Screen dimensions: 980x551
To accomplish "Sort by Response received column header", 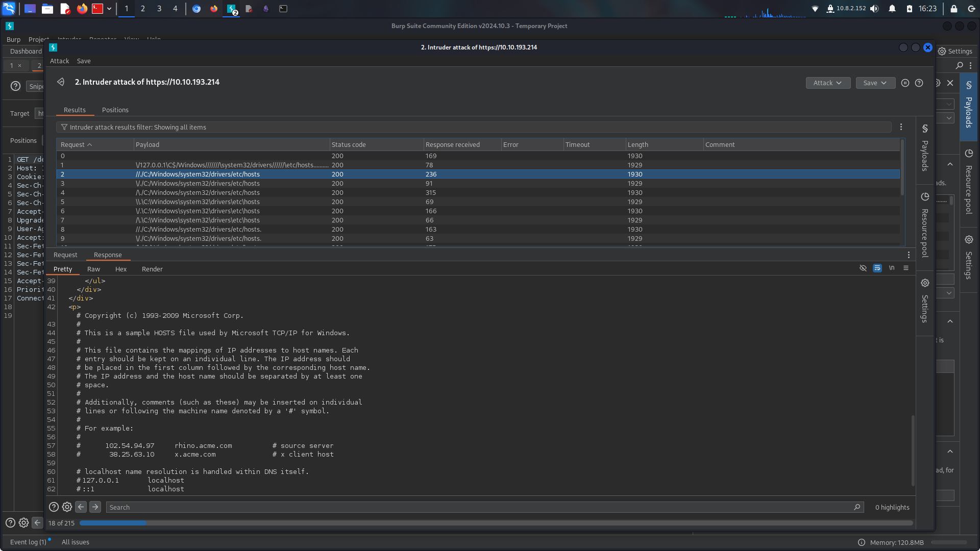I will click(462, 144).
